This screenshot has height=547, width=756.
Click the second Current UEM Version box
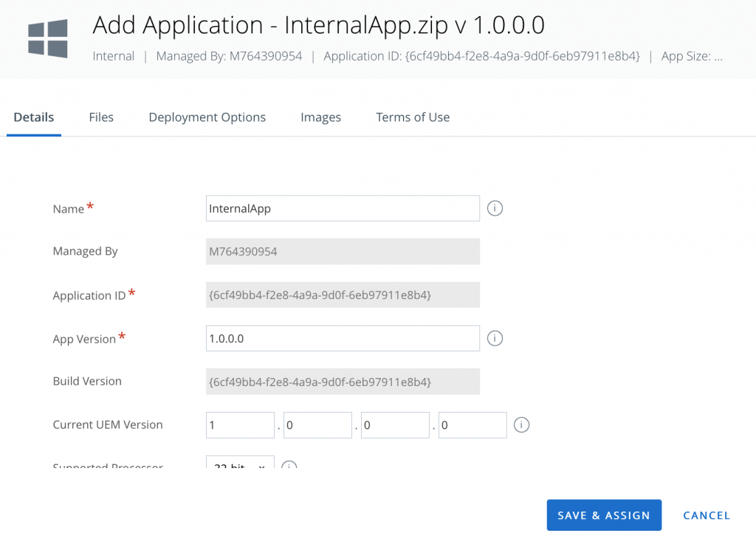click(x=317, y=425)
